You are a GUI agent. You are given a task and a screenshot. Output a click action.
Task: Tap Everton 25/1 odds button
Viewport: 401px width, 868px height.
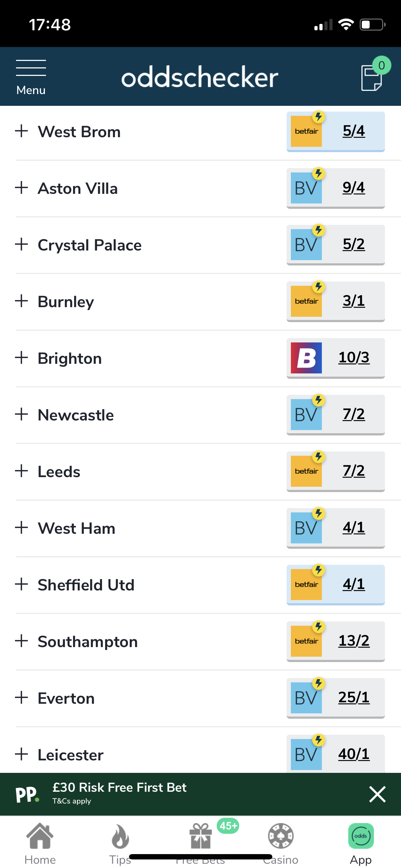pyautogui.click(x=336, y=698)
